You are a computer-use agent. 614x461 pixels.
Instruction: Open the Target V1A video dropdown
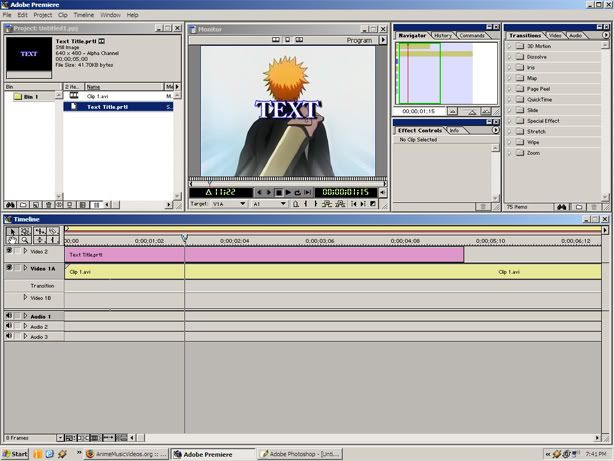click(x=229, y=204)
